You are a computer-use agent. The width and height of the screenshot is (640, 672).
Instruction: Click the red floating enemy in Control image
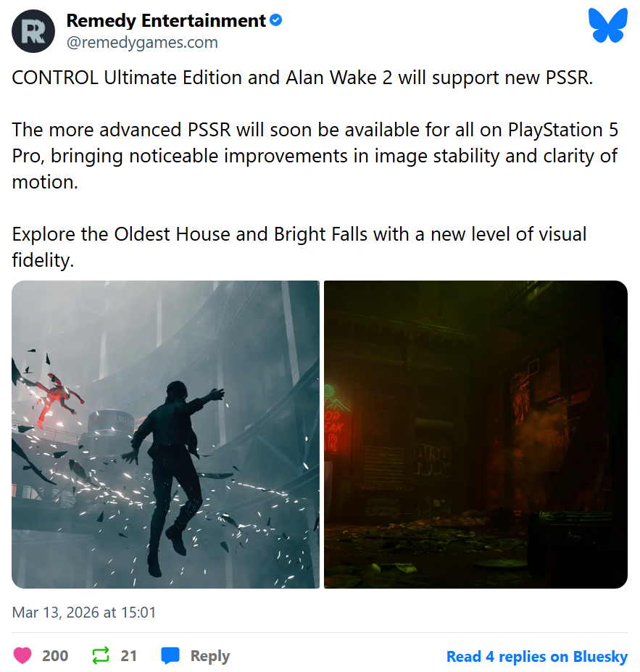pos(57,400)
